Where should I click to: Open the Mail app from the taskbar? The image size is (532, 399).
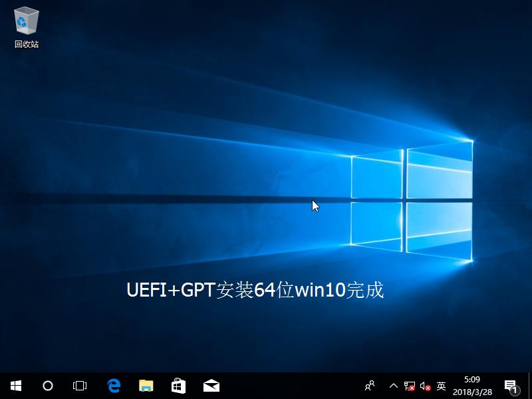[209, 386]
